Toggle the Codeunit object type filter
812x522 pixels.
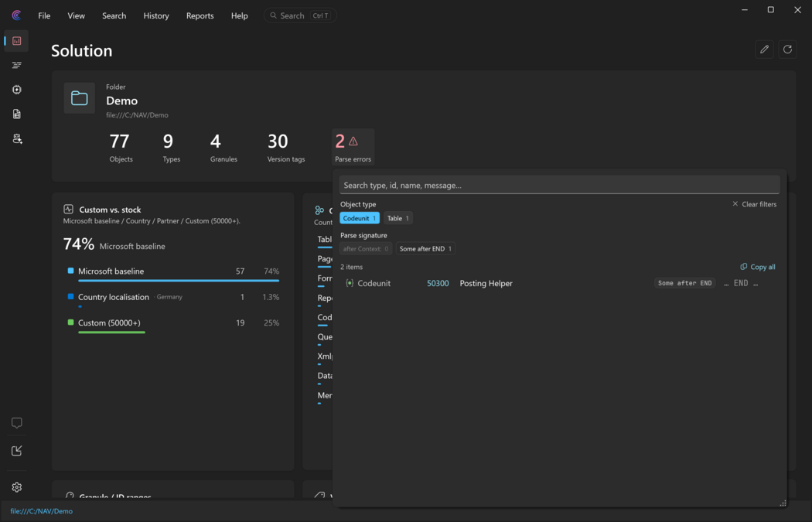click(360, 218)
